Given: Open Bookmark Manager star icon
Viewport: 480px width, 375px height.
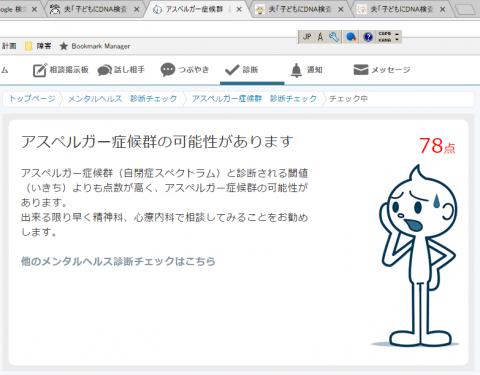Looking at the screenshot, I should pos(64,46).
